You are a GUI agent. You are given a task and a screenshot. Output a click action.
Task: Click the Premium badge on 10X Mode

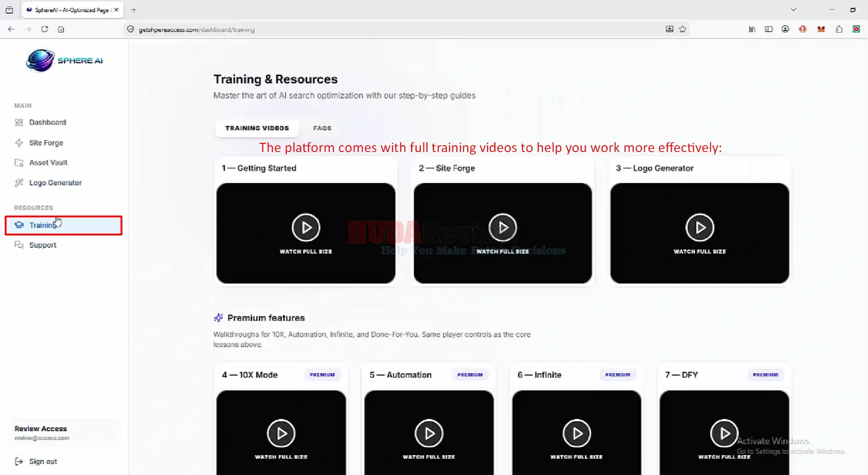322,375
